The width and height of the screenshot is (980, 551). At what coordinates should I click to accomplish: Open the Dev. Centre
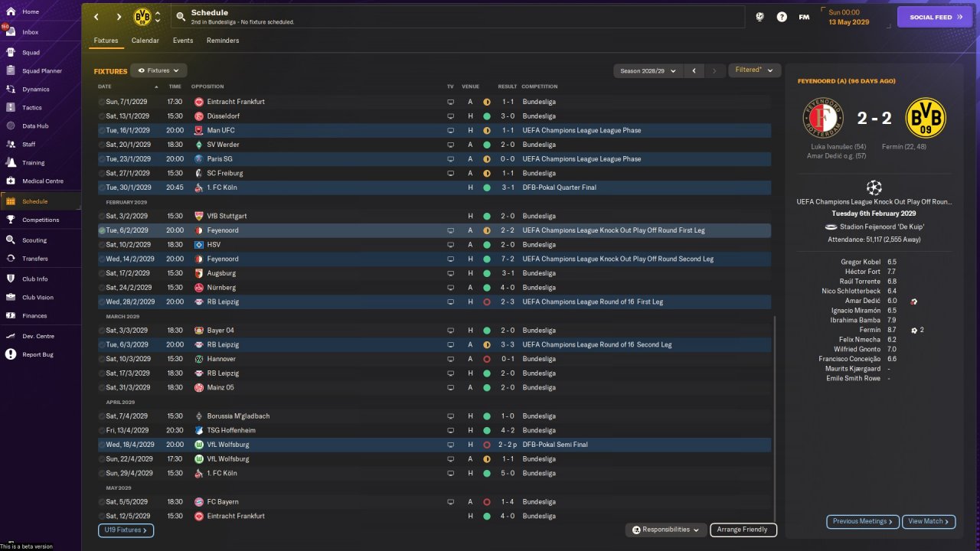tap(41, 337)
